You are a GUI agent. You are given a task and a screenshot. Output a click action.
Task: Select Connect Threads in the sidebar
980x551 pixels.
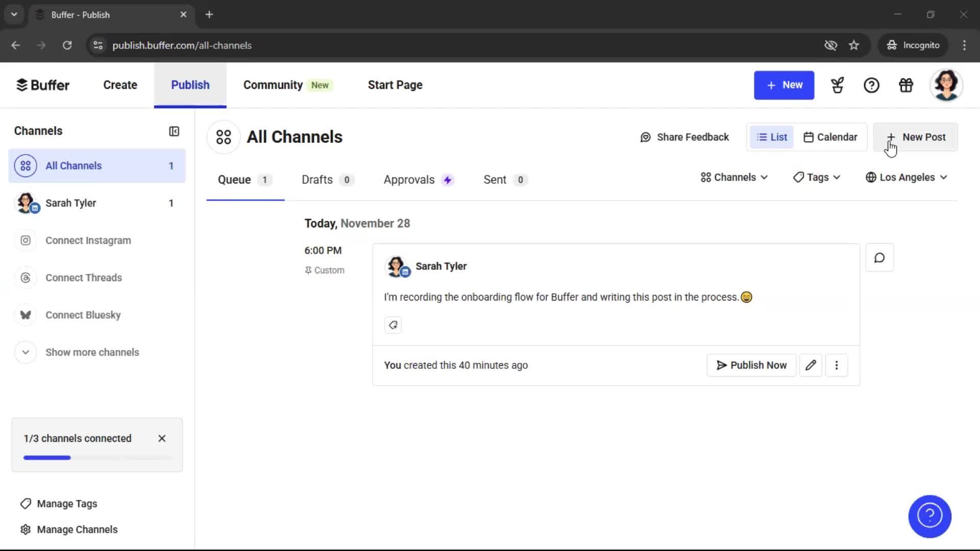pyautogui.click(x=84, y=278)
